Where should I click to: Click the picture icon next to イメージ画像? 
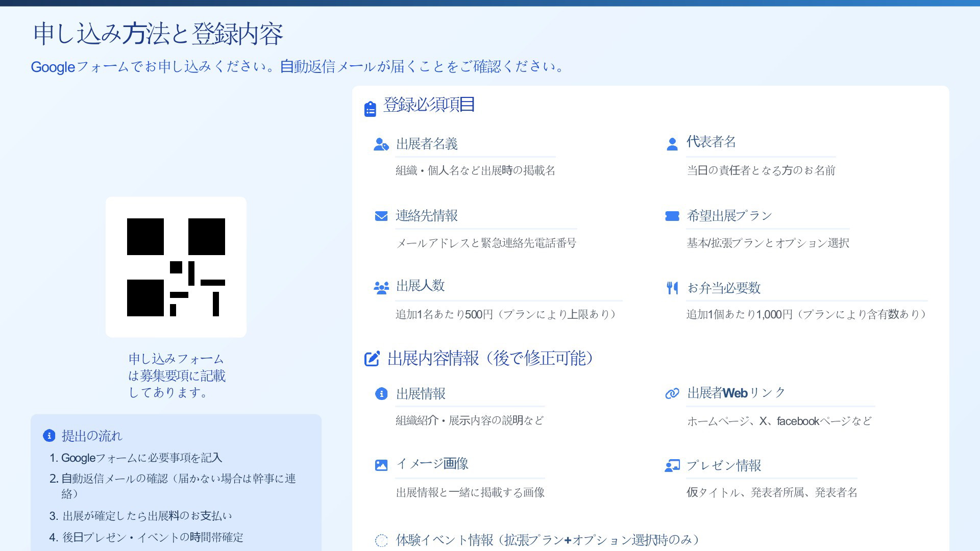click(x=381, y=465)
